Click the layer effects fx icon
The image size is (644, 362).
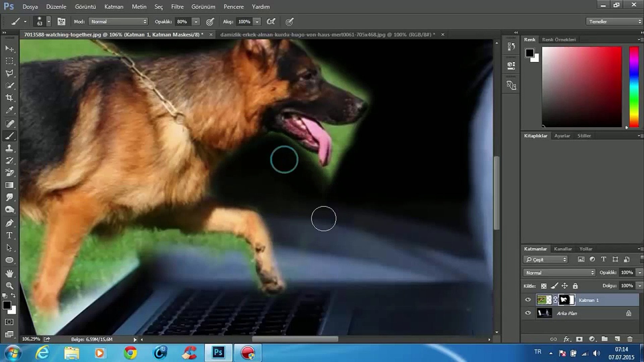[567, 339]
